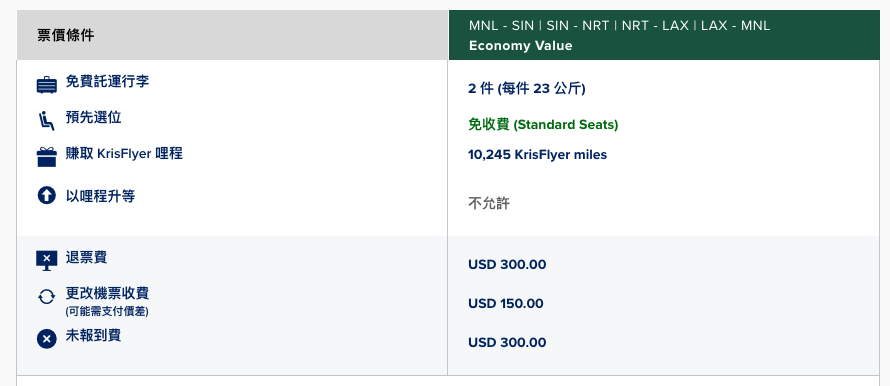Screen dimensions: 890x386
Task: Click the MNL - SIN route text
Action: click(502, 26)
